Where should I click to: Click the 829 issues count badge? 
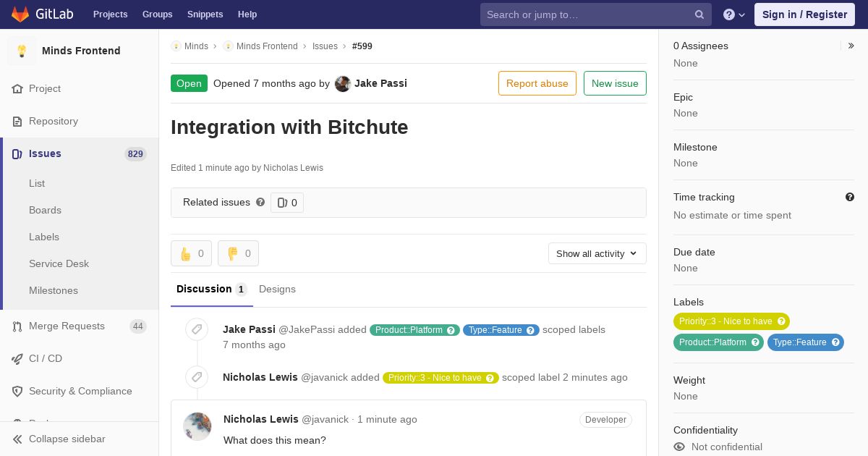point(135,153)
